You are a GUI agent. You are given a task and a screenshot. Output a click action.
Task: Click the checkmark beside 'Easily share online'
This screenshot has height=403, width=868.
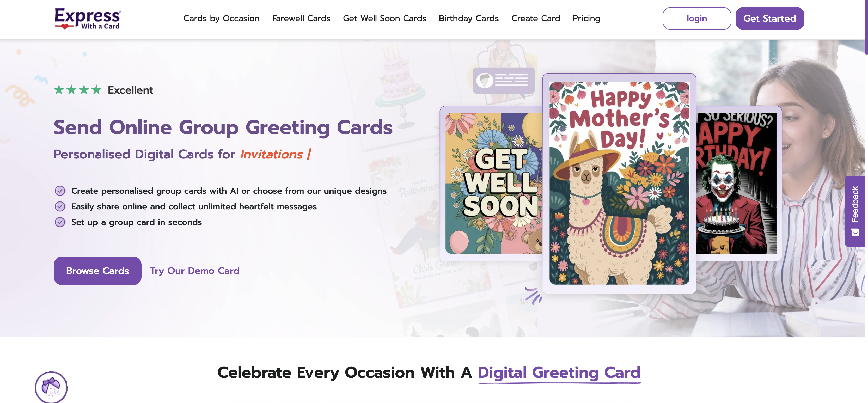pyautogui.click(x=60, y=206)
